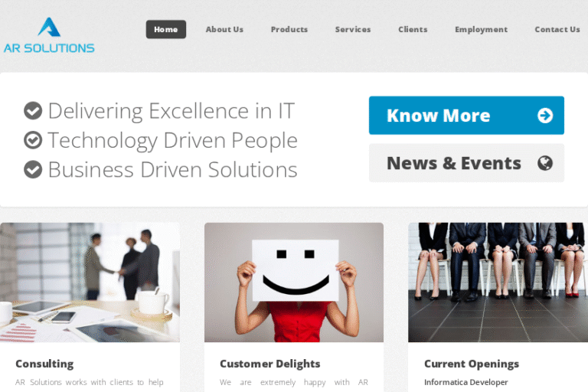Click the smiley face paper image
Screen dimensions: 588x392
tap(294, 283)
